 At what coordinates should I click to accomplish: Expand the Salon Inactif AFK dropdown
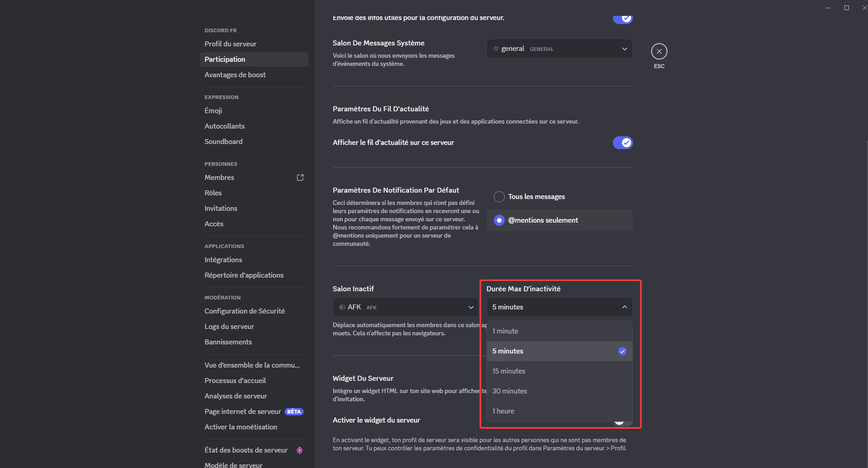[406, 307]
